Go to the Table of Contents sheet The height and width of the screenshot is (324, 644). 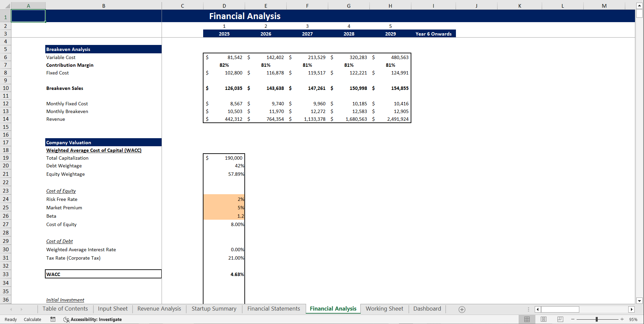(65, 309)
